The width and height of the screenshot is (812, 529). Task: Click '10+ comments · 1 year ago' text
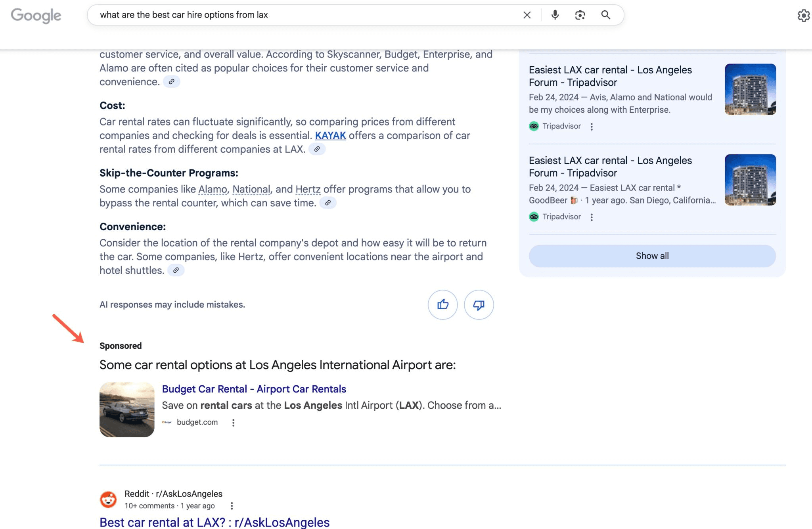tap(170, 506)
